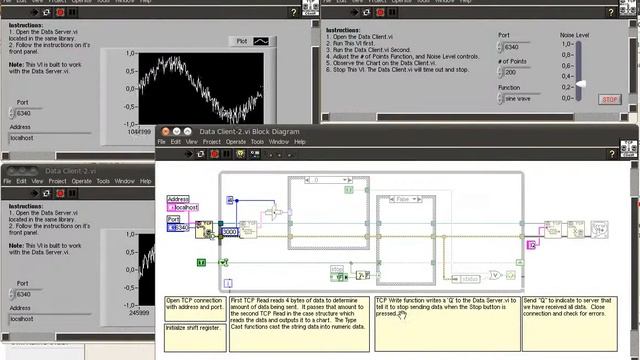
Task: Open the Function sine wave ring selector
Action: (522, 99)
